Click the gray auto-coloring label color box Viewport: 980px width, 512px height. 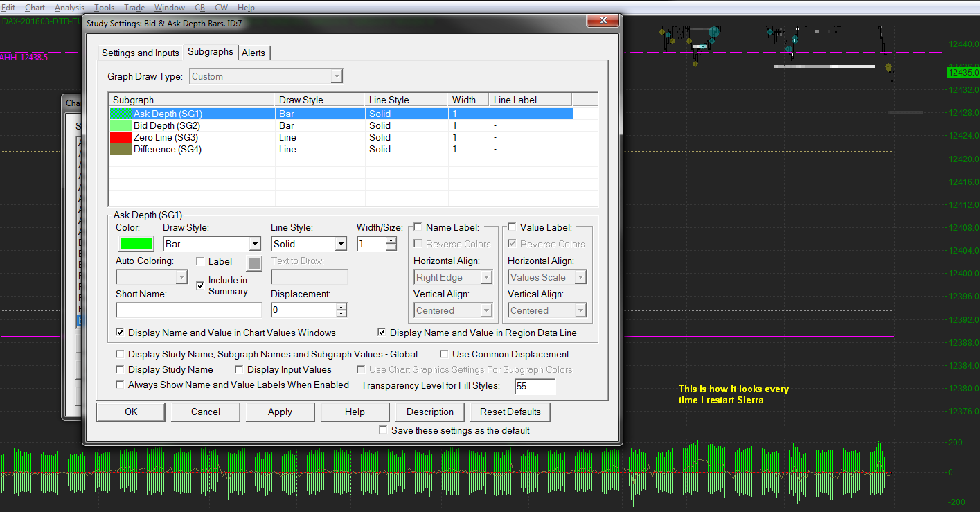(254, 263)
